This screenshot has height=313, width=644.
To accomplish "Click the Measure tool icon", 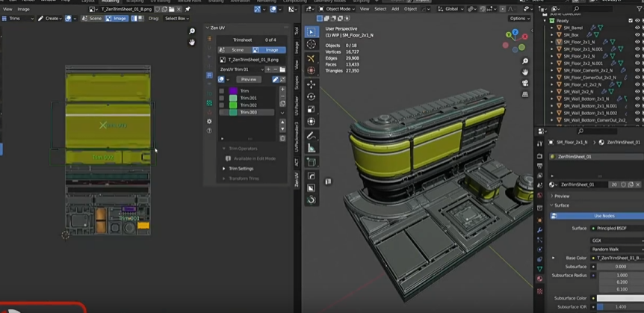I will coord(312,149).
